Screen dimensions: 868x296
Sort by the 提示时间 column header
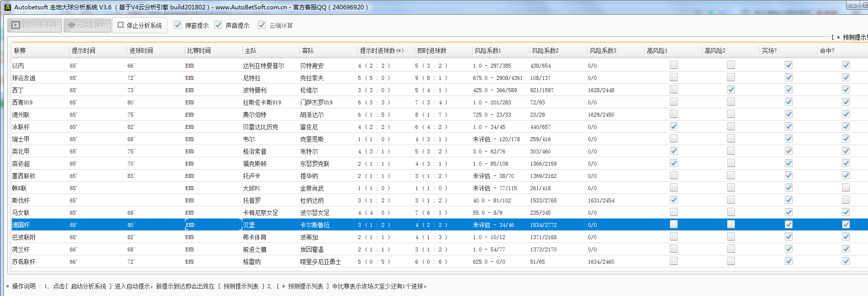click(x=84, y=50)
